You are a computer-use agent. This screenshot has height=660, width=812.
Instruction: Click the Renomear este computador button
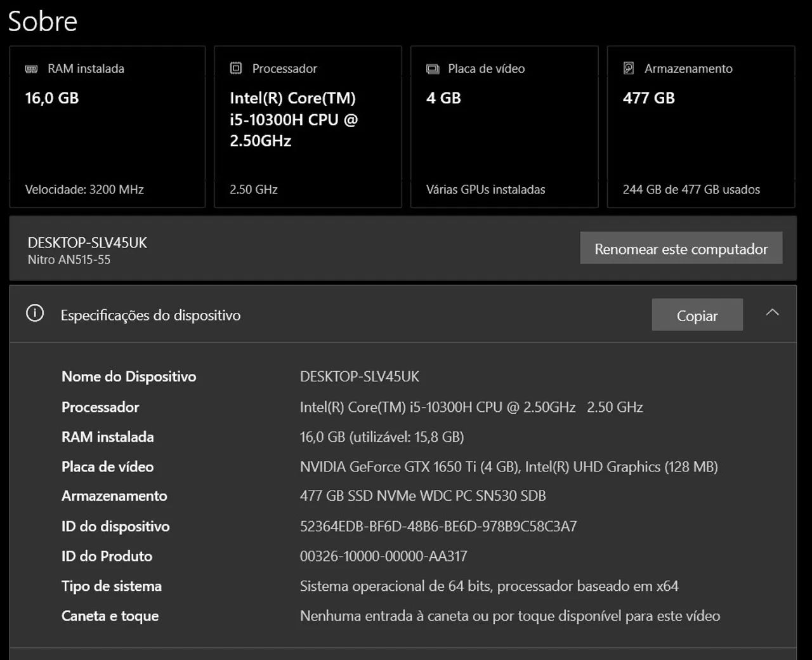click(x=681, y=248)
